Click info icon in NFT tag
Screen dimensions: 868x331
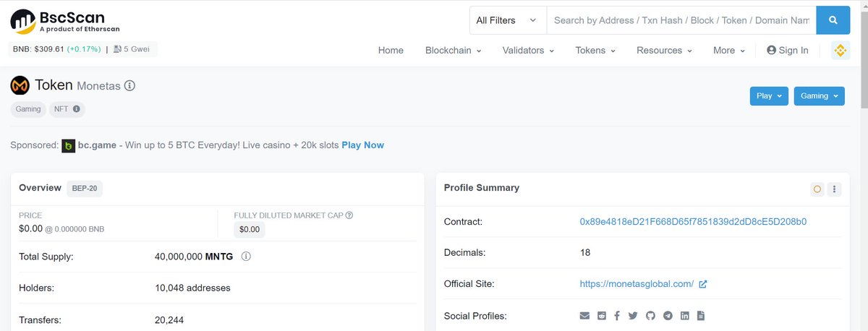pos(77,109)
